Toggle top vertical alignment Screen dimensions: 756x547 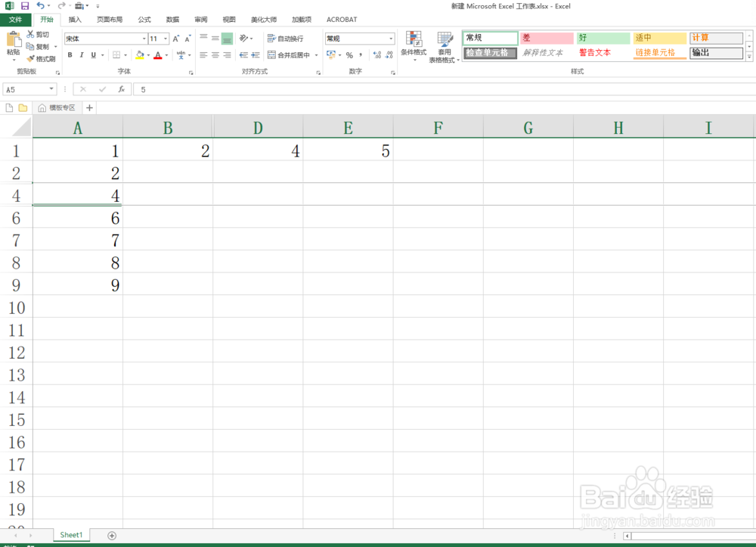pos(203,38)
